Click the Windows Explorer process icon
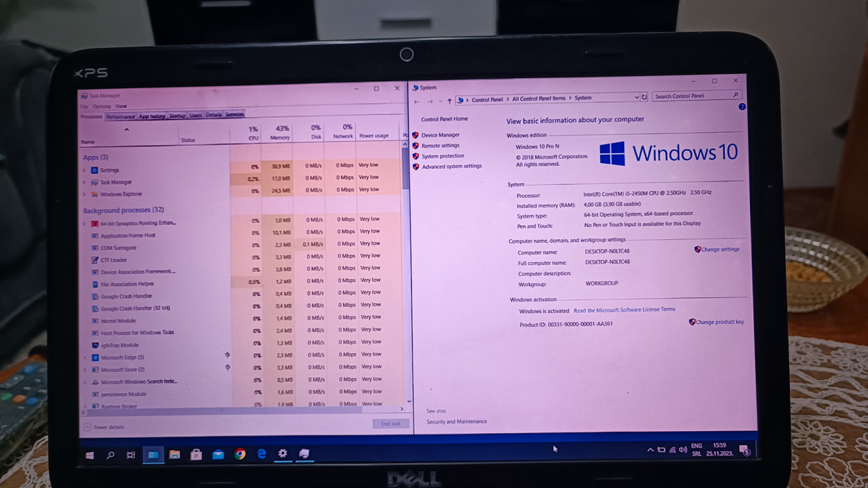Viewport: 868px width, 488px height. click(x=94, y=195)
